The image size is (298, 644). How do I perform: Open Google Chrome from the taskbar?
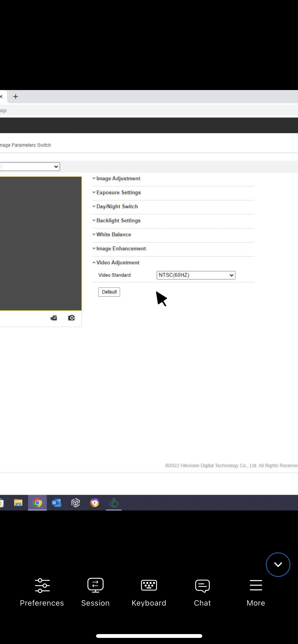coord(37,503)
